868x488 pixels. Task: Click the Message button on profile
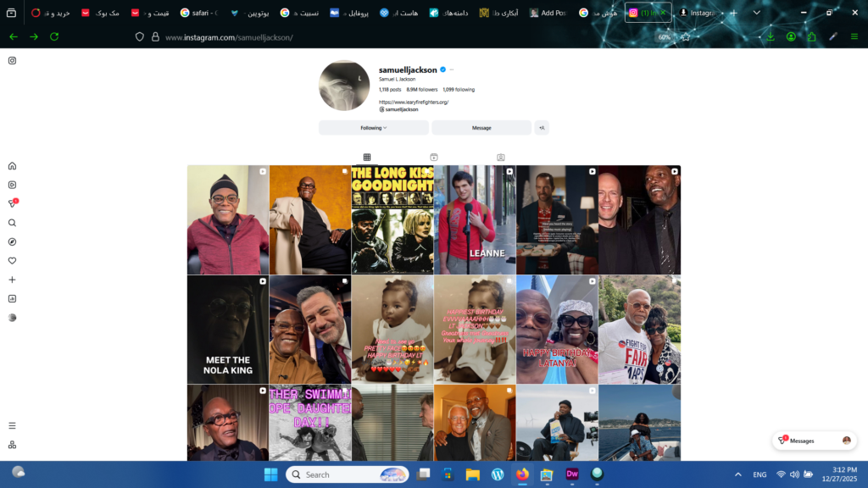click(481, 128)
